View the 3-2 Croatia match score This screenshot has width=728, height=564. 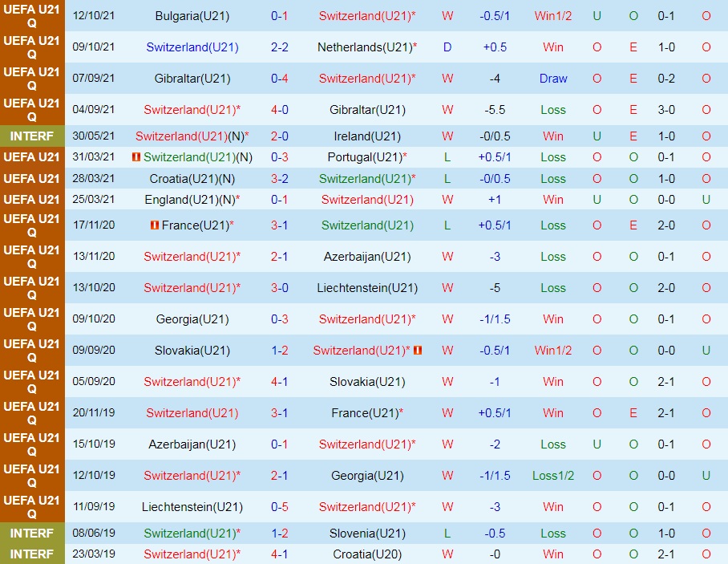280,178
